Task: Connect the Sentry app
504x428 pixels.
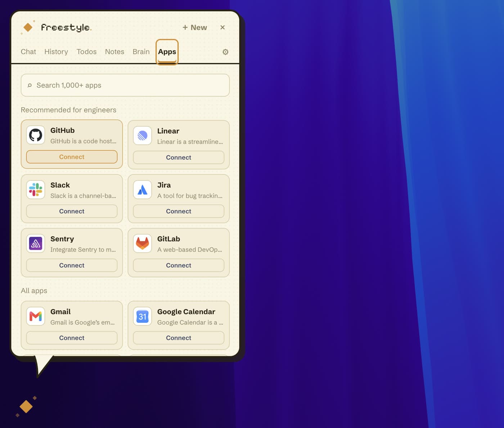Action: (72, 265)
